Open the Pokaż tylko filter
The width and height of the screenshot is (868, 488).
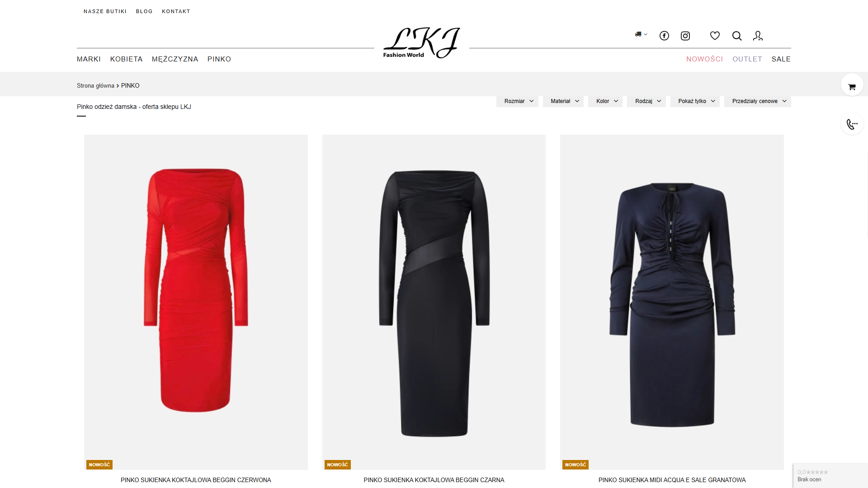pos(695,101)
